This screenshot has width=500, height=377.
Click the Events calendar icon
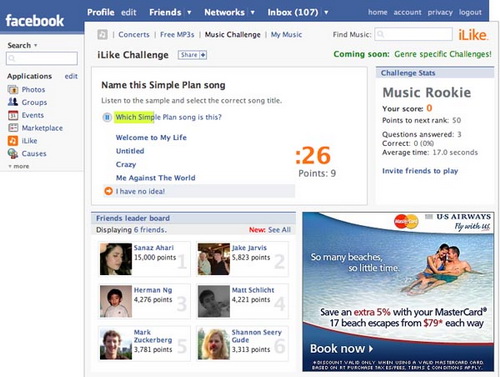click(13, 115)
